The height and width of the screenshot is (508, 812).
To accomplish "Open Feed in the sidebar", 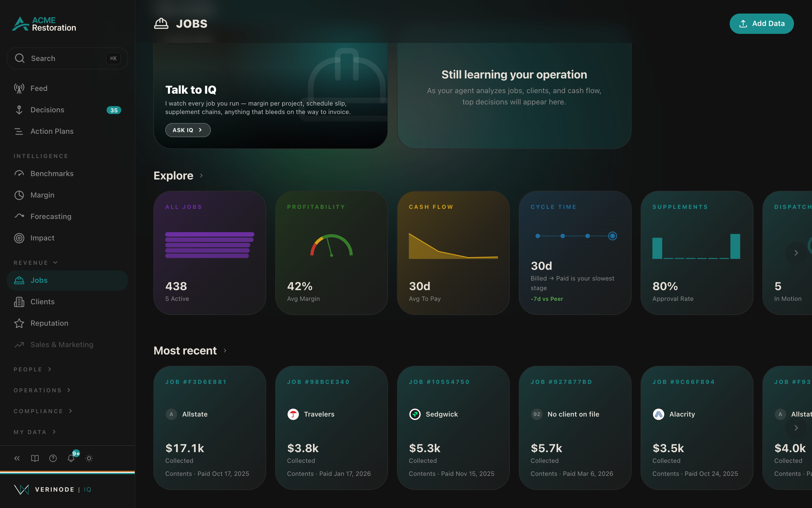I will click(67, 88).
